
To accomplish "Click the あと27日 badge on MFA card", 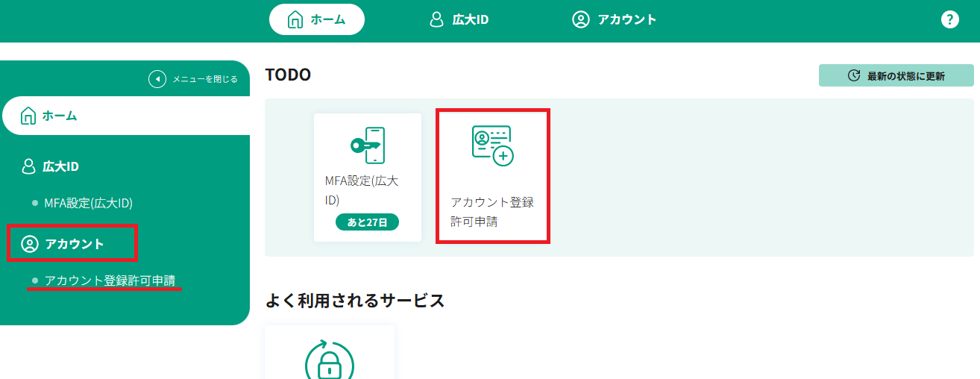I will tap(367, 222).
